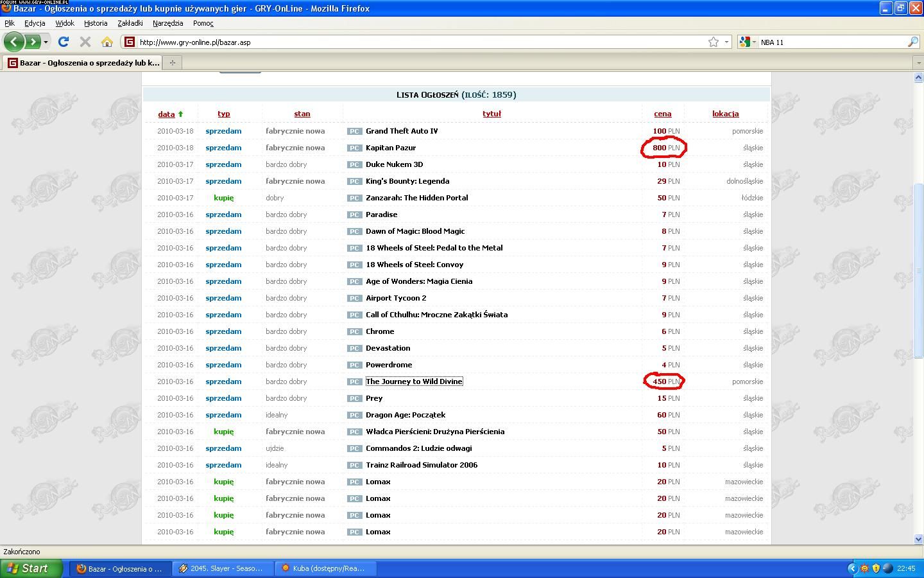Screen dimensions: 924x578
Task: Switch to Bazar - Ogłoszenia taskbar button
Action: (x=120, y=568)
